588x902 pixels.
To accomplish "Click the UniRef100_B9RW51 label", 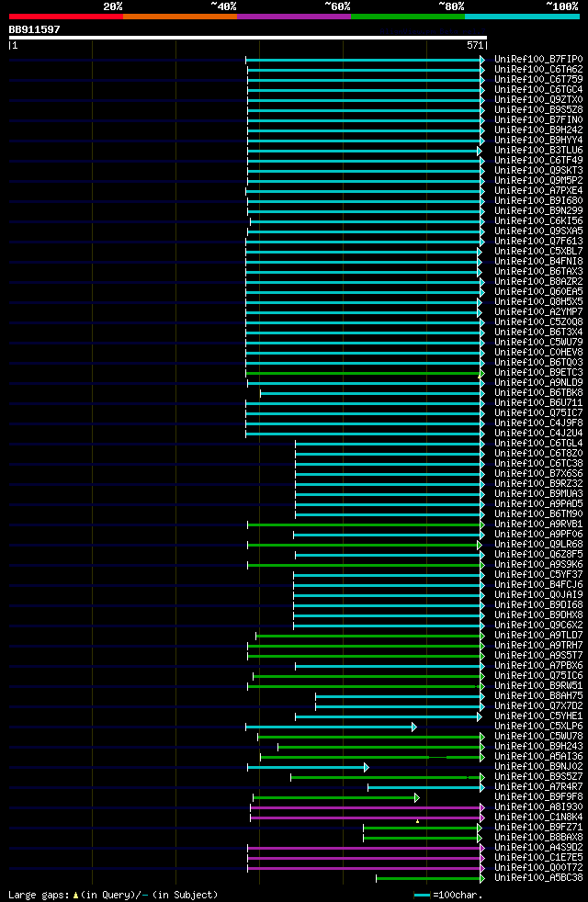I will tap(538, 686).
